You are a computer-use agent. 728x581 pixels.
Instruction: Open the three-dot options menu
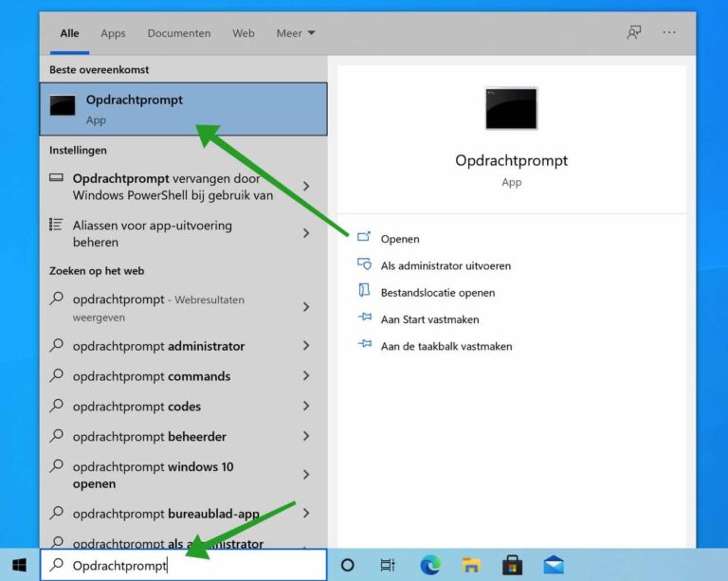[x=669, y=32]
